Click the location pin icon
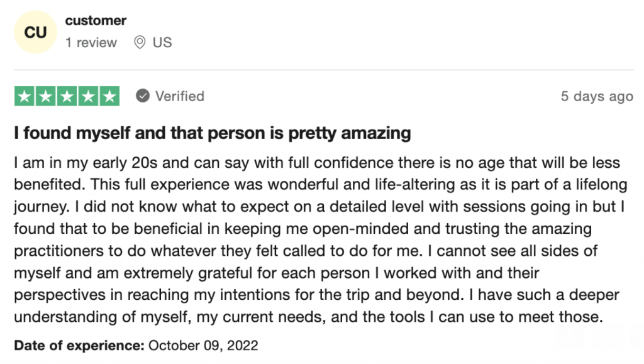The width and height of the screenshot is (644, 364). coord(140,43)
